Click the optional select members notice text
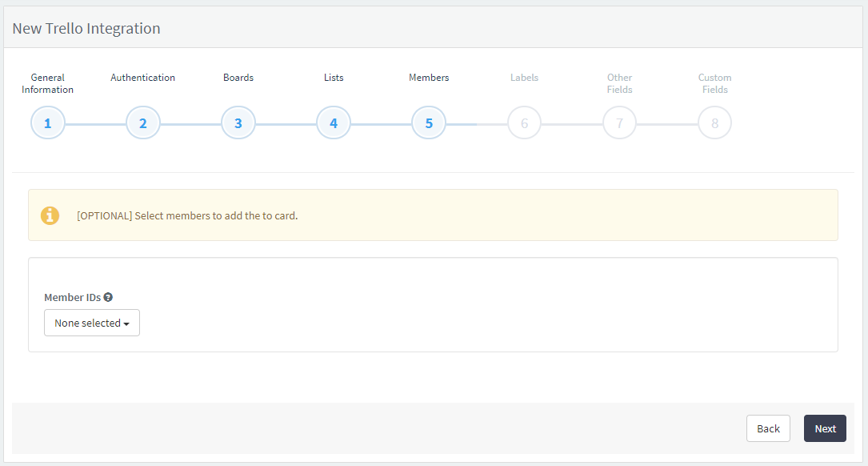The width and height of the screenshot is (868, 466). [187, 215]
